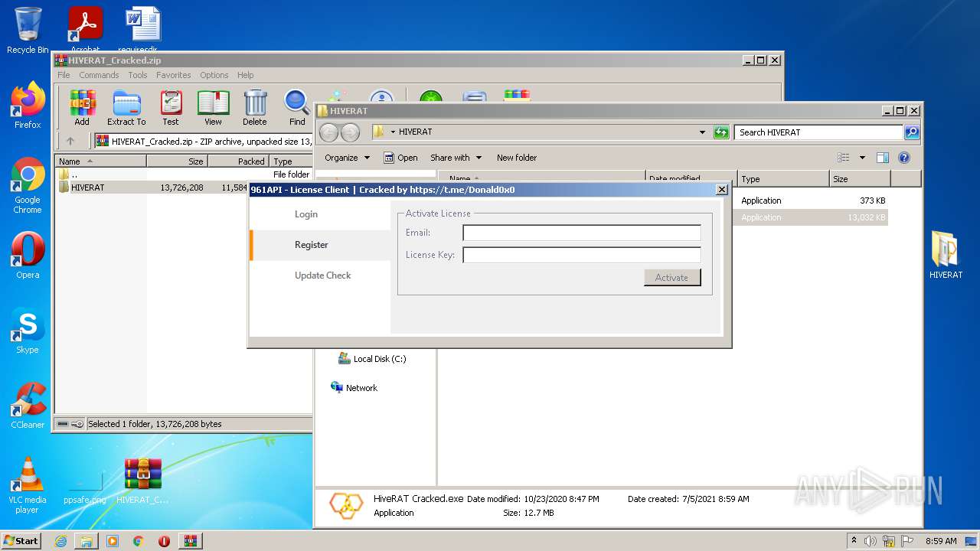Select Local Disk (C:) in navigation pane
980x551 pixels.
372,359
